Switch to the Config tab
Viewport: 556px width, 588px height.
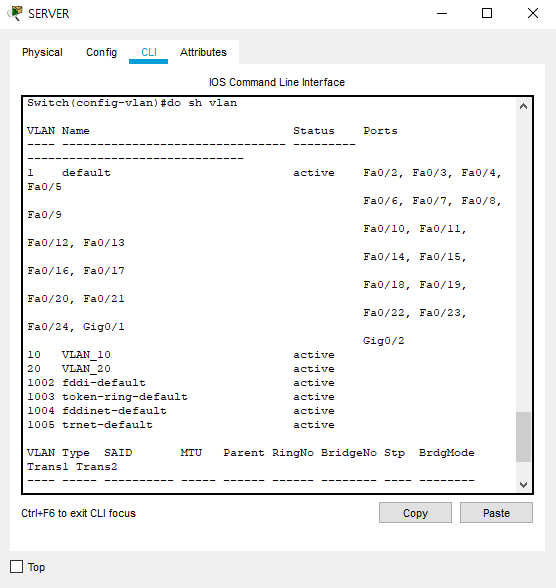coord(101,52)
